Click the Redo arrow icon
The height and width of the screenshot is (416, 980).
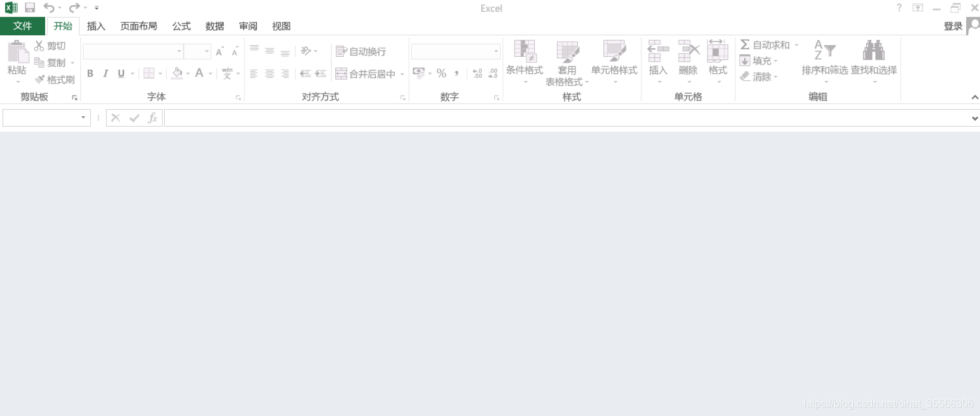coord(75,8)
